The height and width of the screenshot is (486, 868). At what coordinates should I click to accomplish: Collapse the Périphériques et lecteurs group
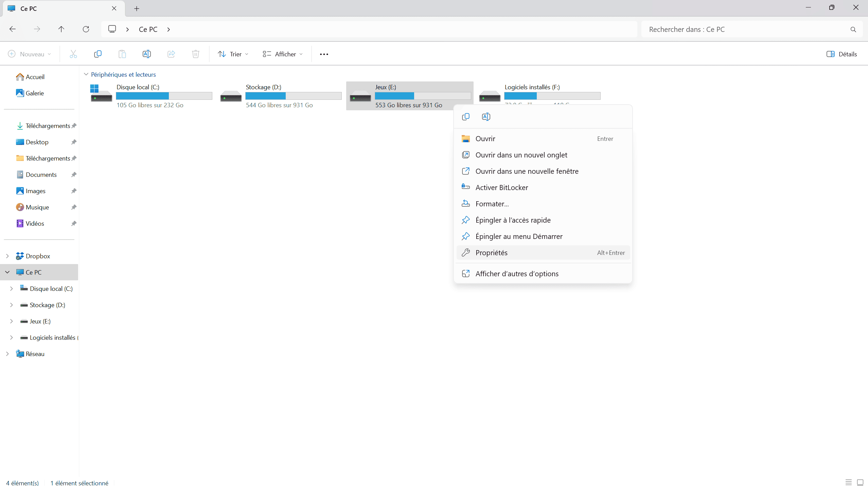pos(86,74)
